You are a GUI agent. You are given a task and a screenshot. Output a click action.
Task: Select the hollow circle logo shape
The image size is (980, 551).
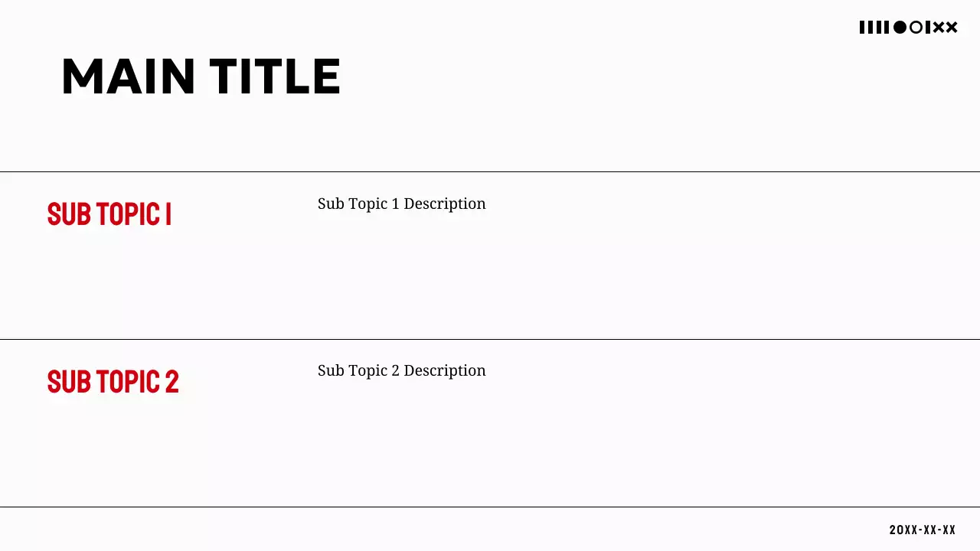point(916,28)
